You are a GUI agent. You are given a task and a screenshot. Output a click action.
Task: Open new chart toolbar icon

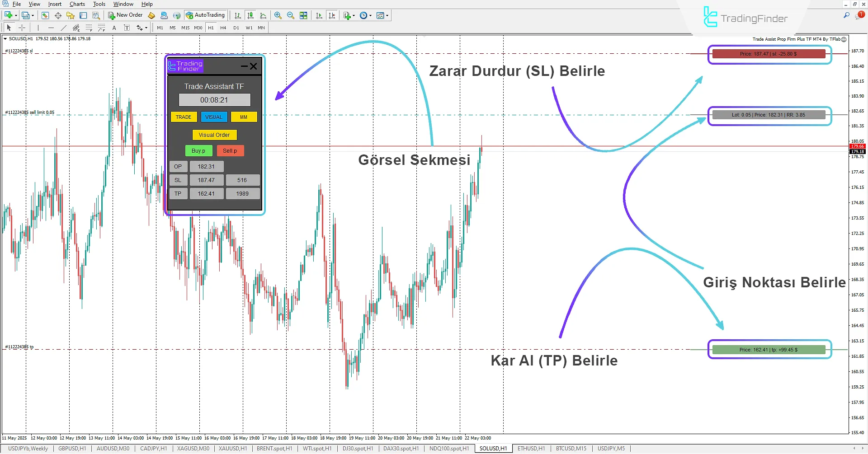[x=9, y=15]
